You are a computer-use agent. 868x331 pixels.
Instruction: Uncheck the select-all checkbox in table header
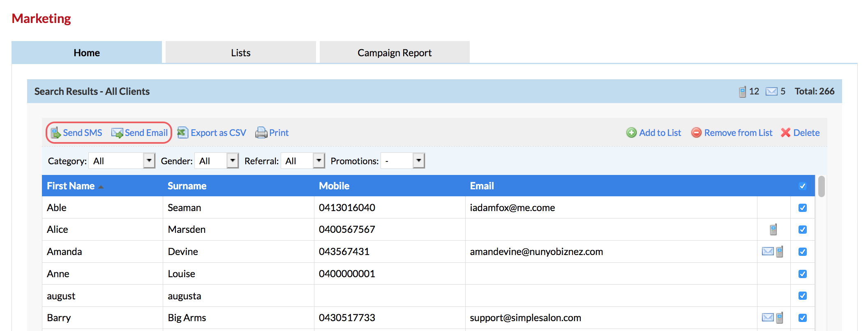coord(802,186)
